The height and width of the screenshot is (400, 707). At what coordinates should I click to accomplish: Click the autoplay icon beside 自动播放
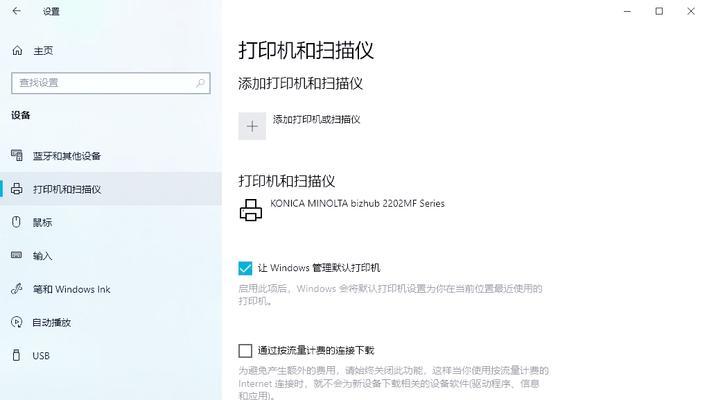pos(17,322)
